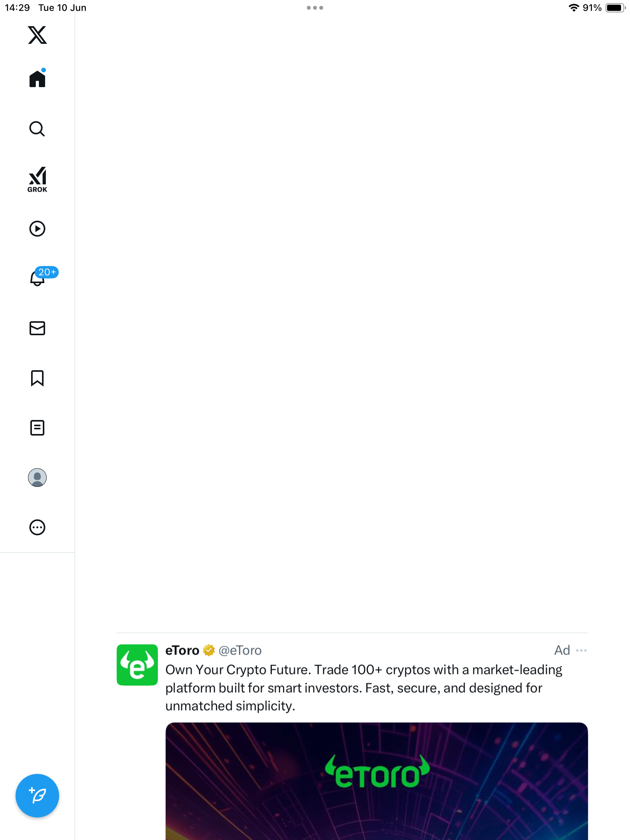
Task: Open the @eToro handle link
Action: (240, 650)
